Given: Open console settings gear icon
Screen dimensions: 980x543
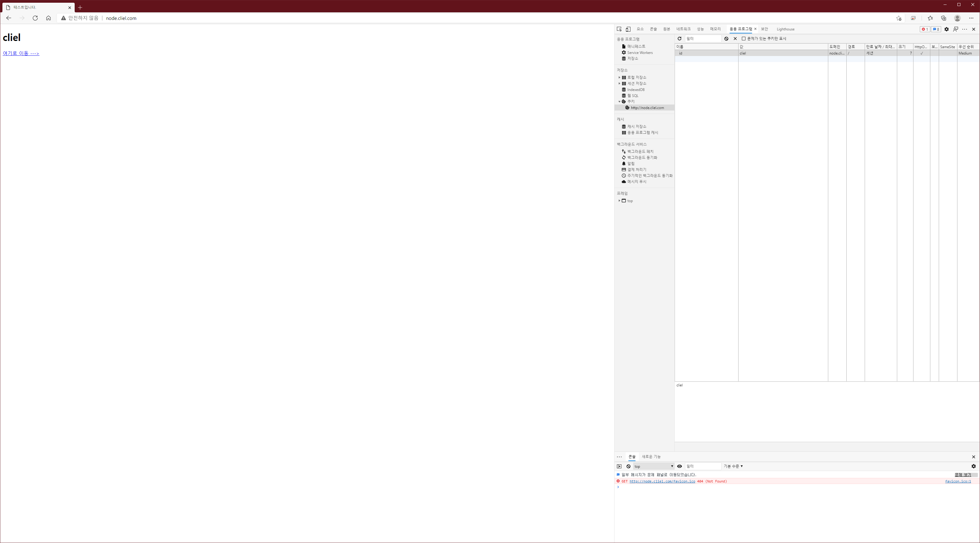Looking at the screenshot, I should pos(974,466).
